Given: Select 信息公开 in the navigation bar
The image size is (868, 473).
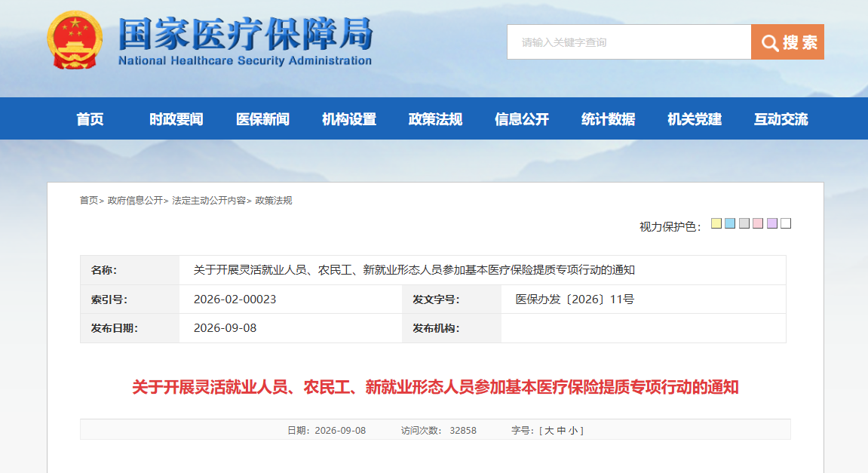Looking at the screenshot, I should 521,119.
